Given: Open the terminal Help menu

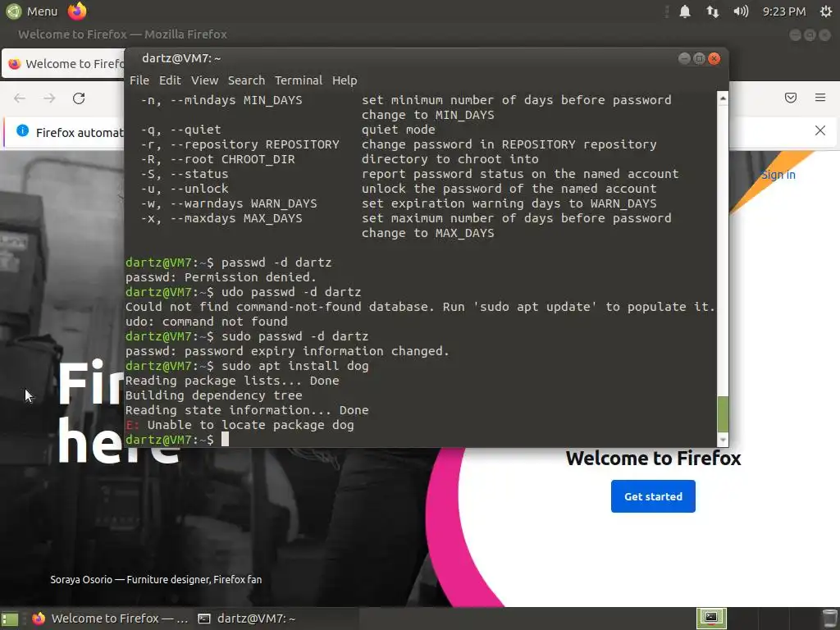Looking at the screenshot, I should pyautogui.click(x=345, y=80).
